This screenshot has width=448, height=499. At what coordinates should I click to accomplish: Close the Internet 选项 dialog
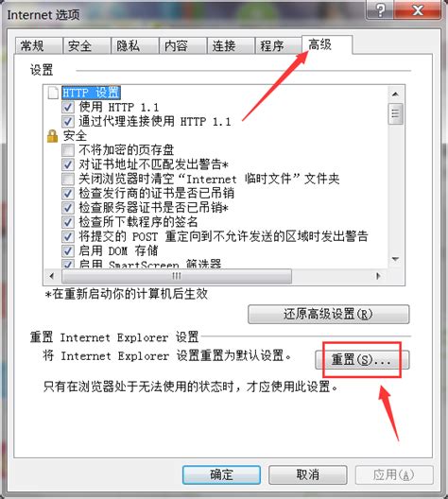click(x=417, y=10)
